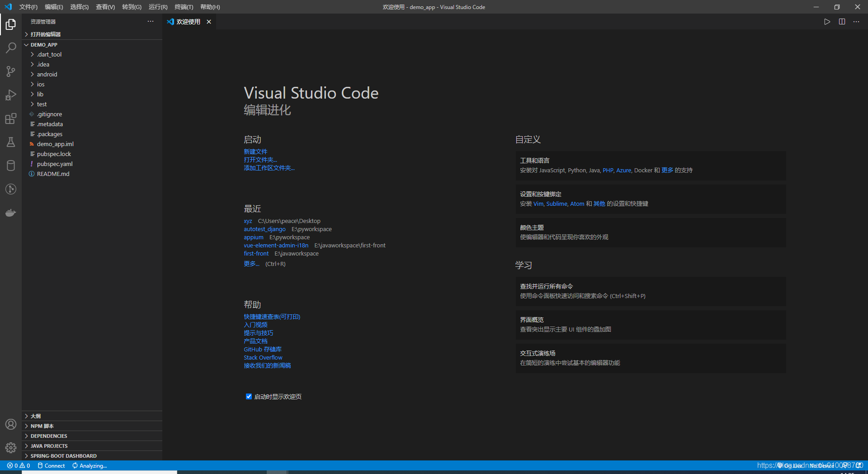Open the 界面概览 card

click(x=651, y=325)
